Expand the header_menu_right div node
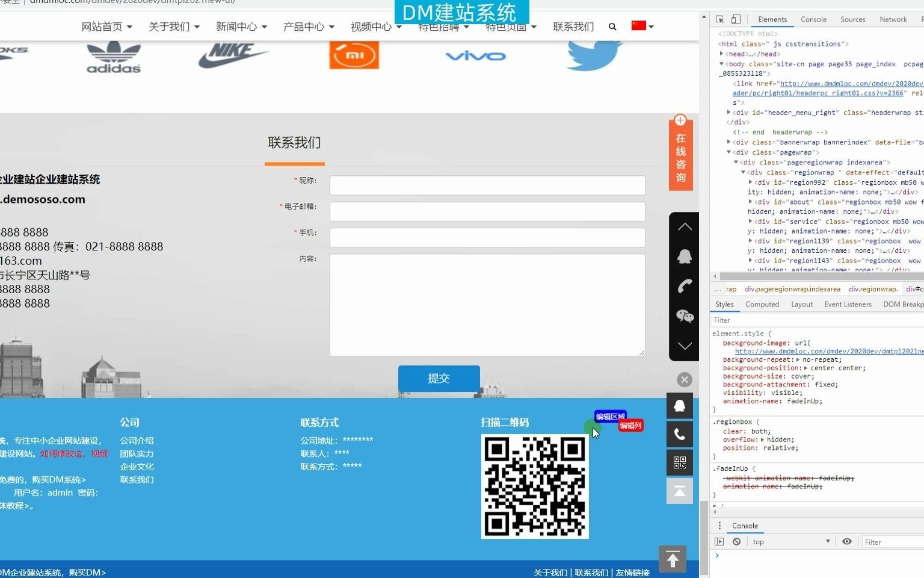This screenshot has width=924, height=578. click(728, 113)
